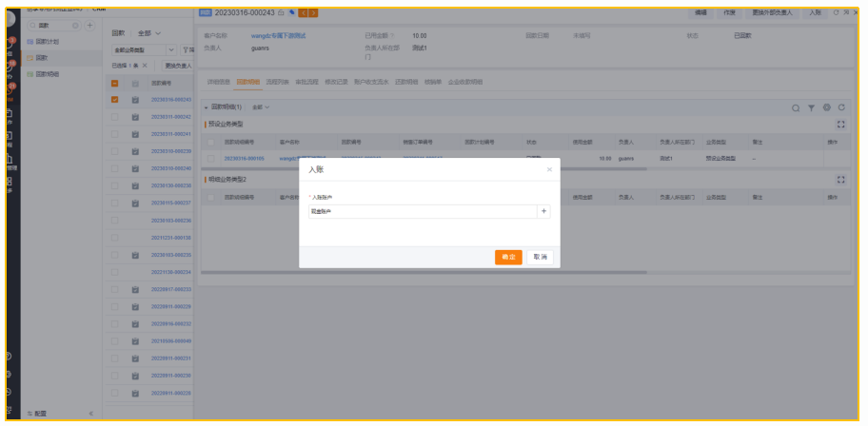
Task: Click the 取消 button in the 入账 dialog
Action: point(540,258)
